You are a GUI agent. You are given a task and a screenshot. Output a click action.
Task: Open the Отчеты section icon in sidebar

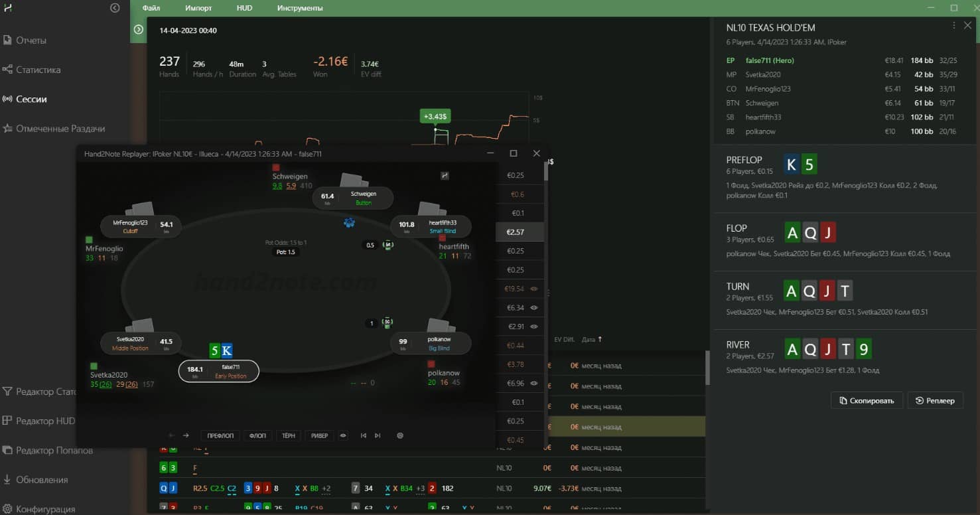pyautogui.click(x=7, y=40)
